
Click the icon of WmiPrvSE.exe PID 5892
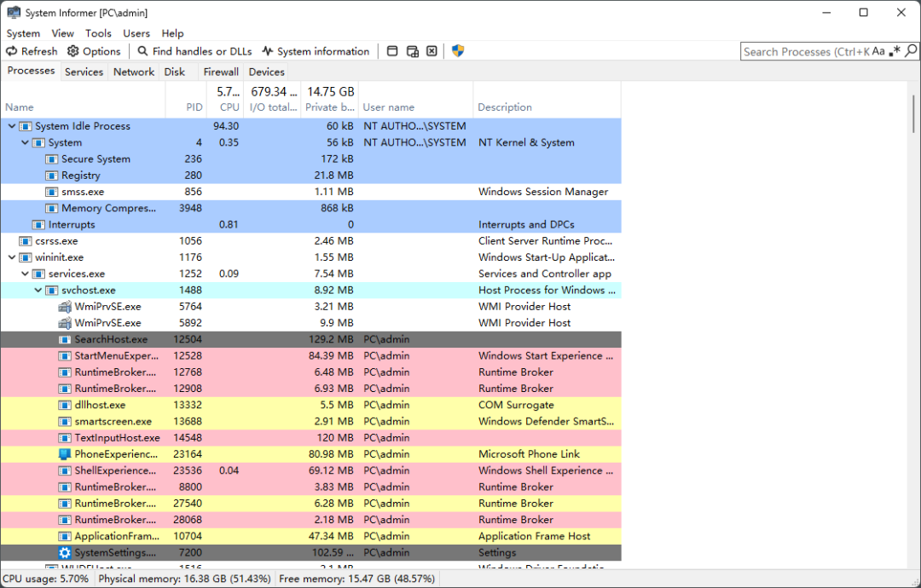(65, 323)
